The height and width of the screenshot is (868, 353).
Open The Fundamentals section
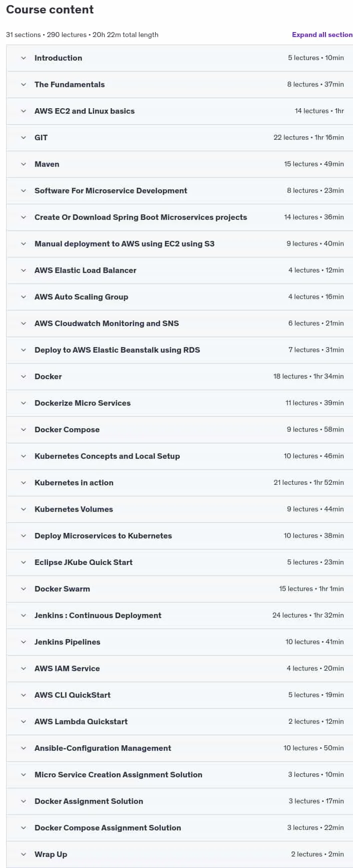point(180,85)
